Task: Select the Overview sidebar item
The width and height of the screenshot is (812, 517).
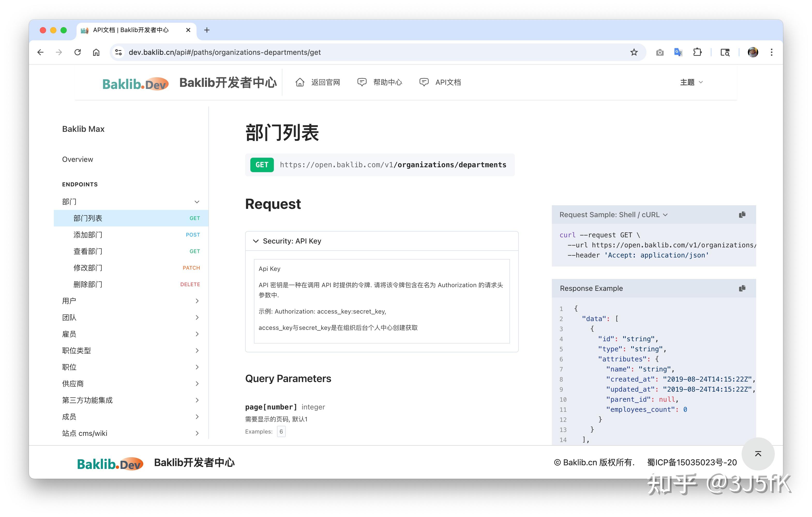Action: tap(131, 159)
